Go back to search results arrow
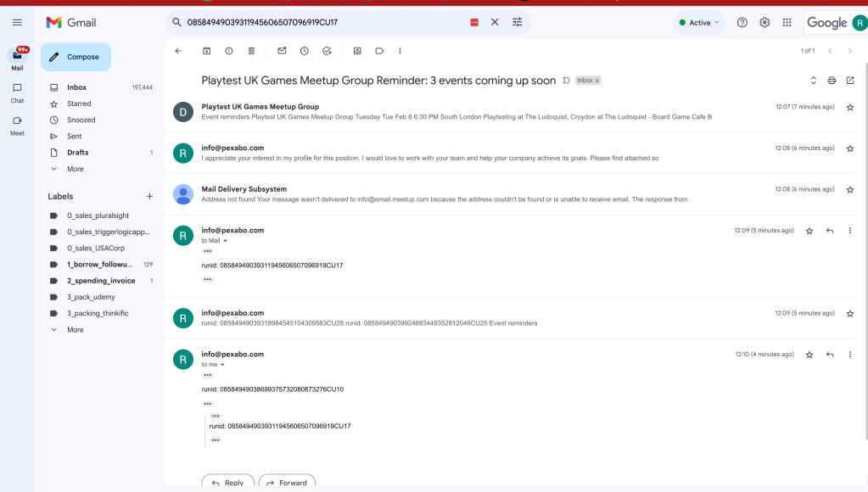868x492 pixels. point(178,51)
